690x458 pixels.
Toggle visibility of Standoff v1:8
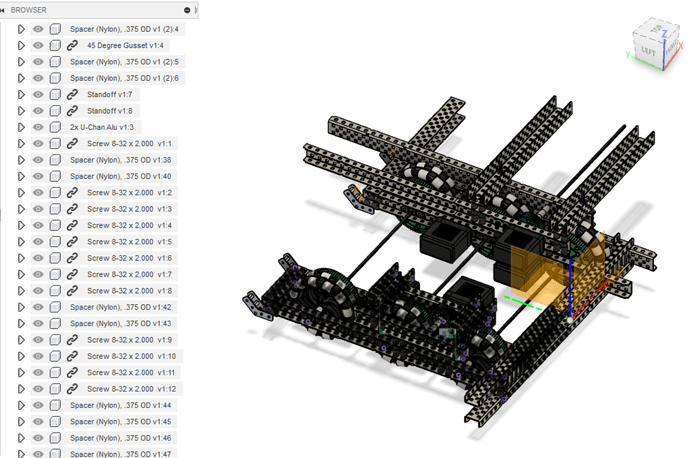click(38, 111)
